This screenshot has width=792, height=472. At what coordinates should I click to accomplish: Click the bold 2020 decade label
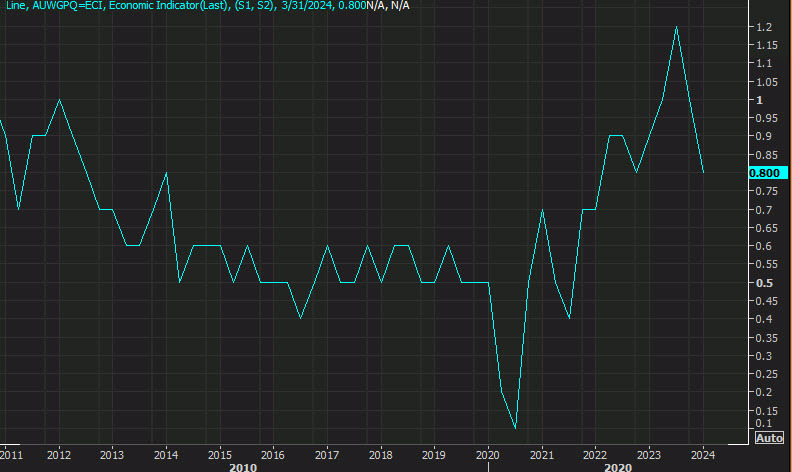[x=618, y=467]
